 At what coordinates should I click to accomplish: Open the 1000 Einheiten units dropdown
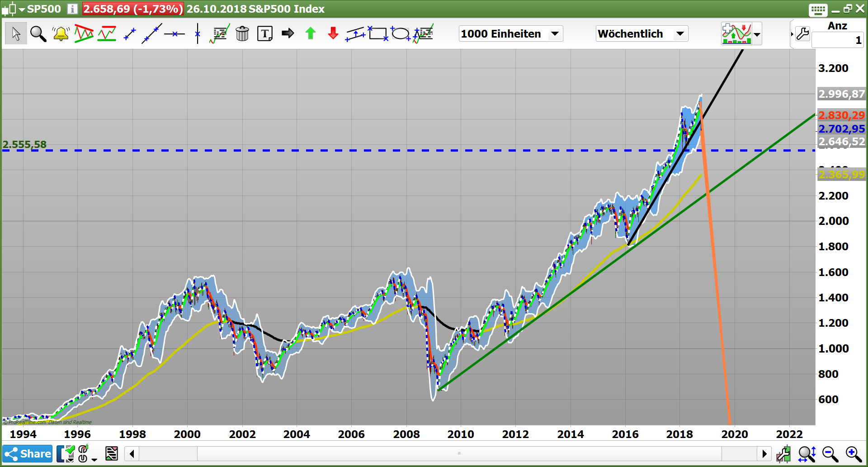coord(511,33)
